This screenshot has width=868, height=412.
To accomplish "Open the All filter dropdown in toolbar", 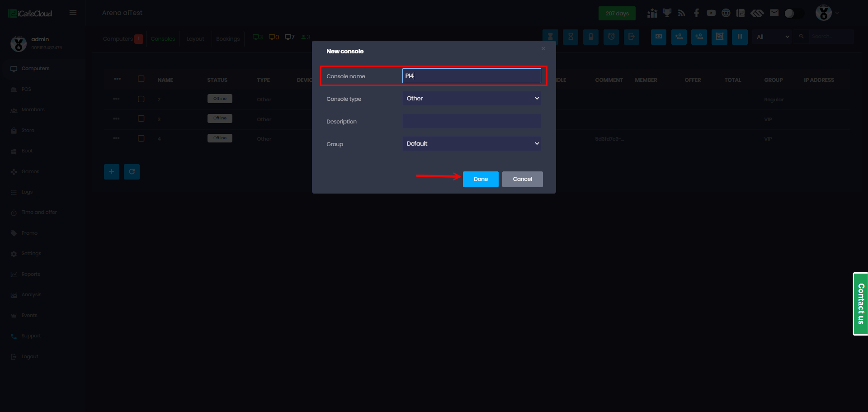I will (x=773, y=37).
